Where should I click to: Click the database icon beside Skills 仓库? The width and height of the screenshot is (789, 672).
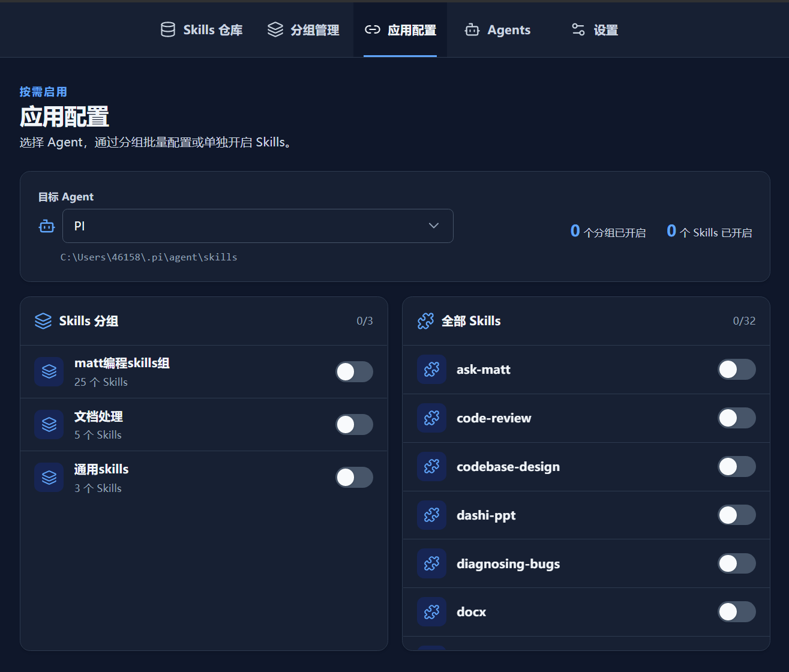pyautogui.click(x=168, y=29)
